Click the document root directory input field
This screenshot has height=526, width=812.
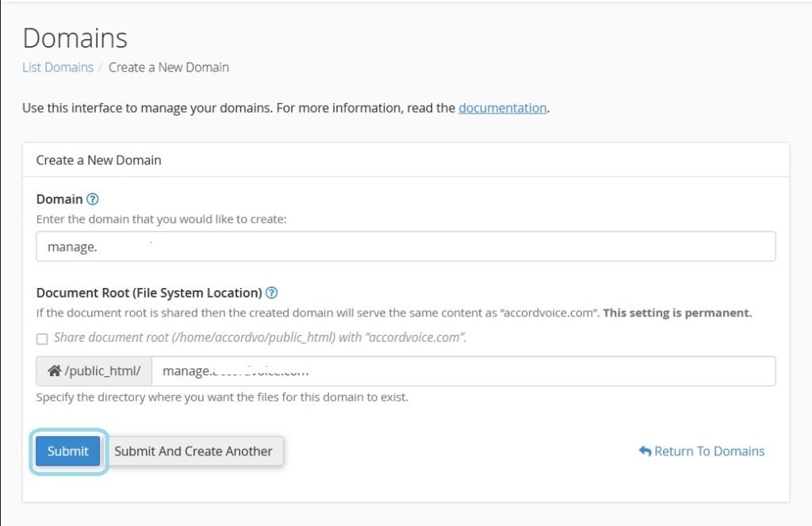click(463, 371)
